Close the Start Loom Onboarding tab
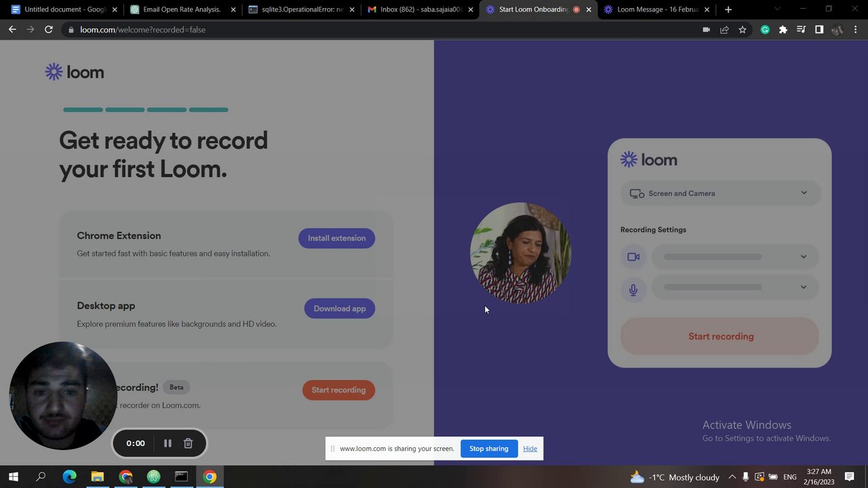The image size is (868, 488). click(x=589, y=9)
